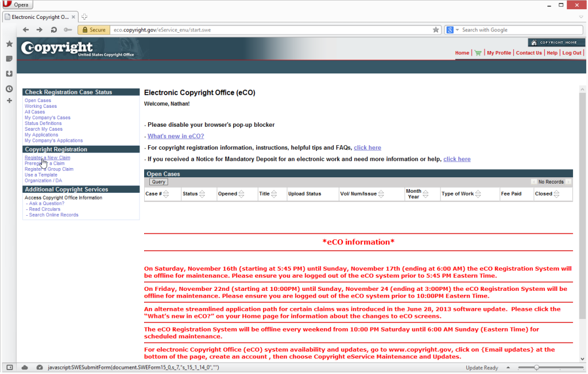Open Contact Us page

click(529, 53)
